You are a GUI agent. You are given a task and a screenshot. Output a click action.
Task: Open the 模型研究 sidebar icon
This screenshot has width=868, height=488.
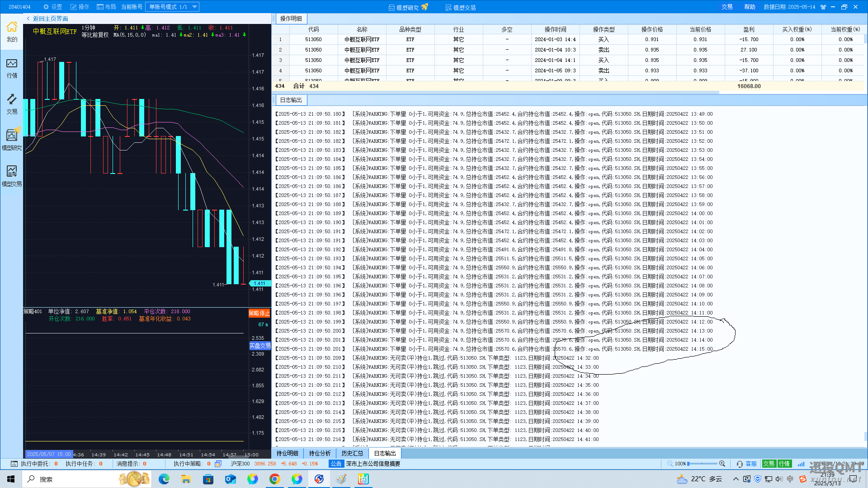pos(12,140)
